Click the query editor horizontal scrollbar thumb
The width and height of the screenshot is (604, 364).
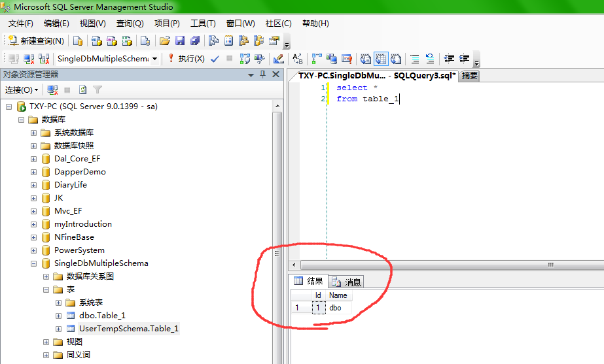click(452, 265)
